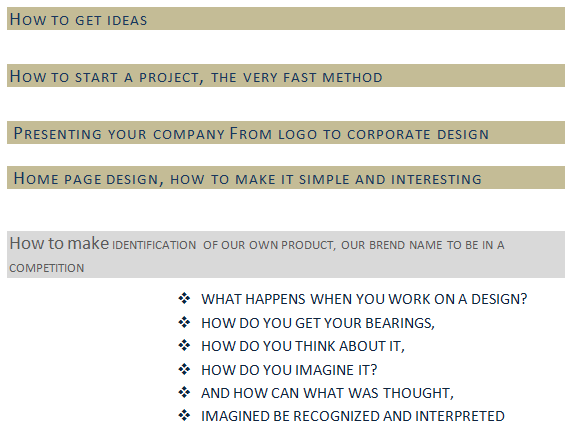Click 'Presenting your company' heading bar
Image resolution: width=571 pixels, height=427 pixels.
pyautogui.click(x=286, y=133)
